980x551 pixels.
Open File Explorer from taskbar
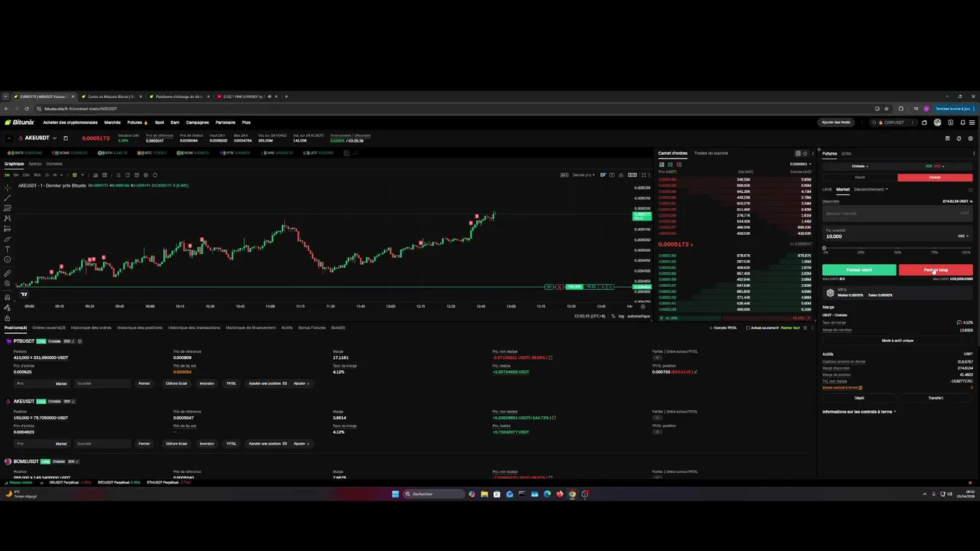coord(484,494)
